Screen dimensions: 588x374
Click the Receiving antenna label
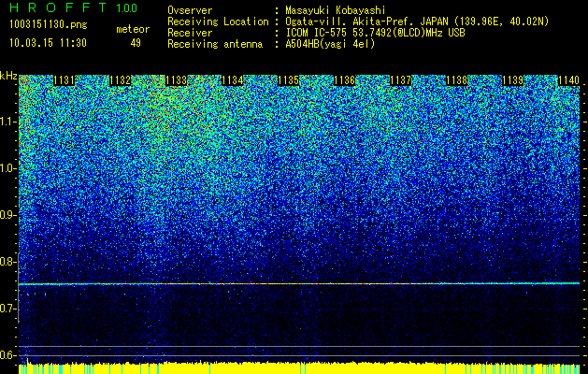(215, 44)
